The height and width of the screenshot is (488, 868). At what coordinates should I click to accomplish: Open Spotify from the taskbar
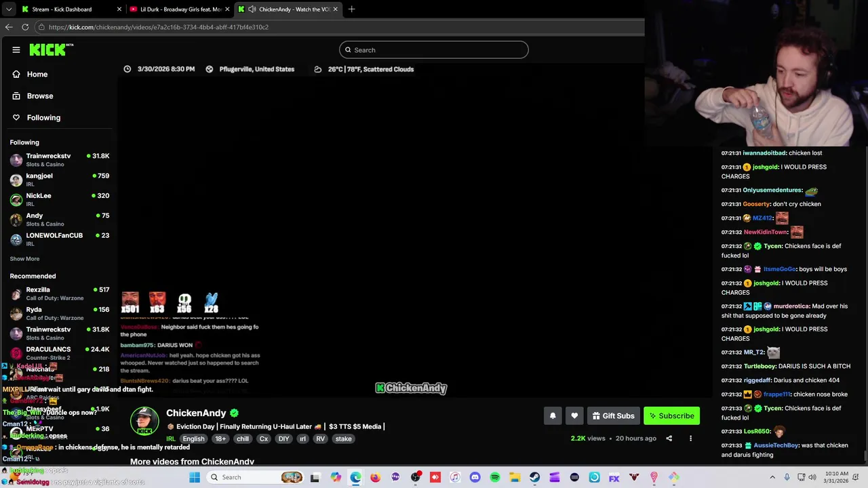(x=495, y=477)
